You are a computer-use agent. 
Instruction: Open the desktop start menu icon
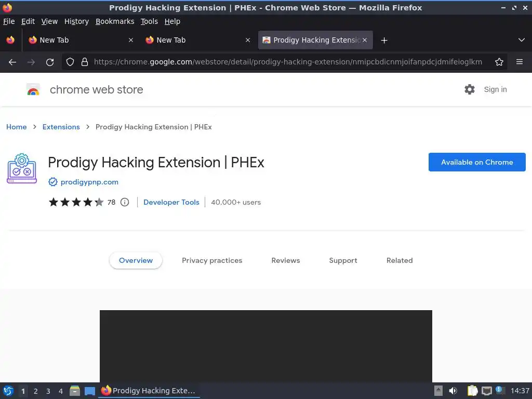click(8, 391)
